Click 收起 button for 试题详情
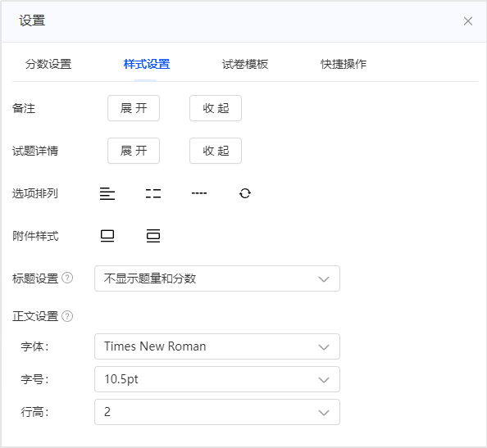Image resolution: width=487 pixels, height=448 pixels. (x=216, y=151)
